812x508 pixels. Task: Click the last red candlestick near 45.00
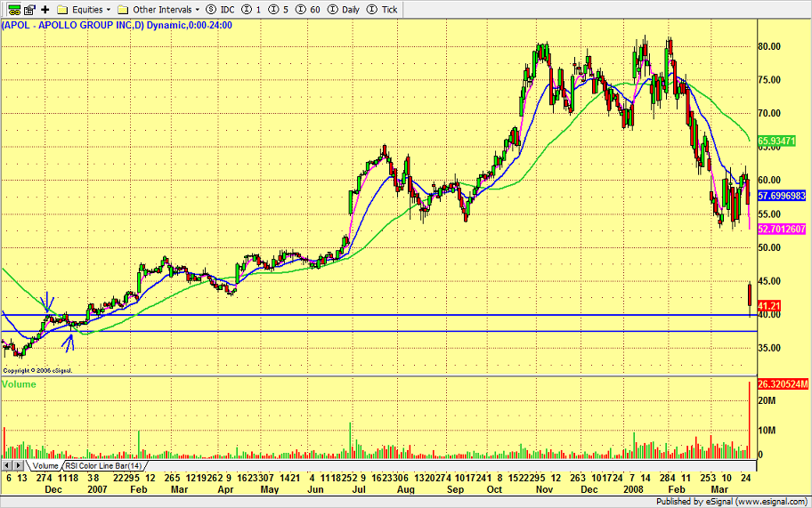(x=750, y=294)
